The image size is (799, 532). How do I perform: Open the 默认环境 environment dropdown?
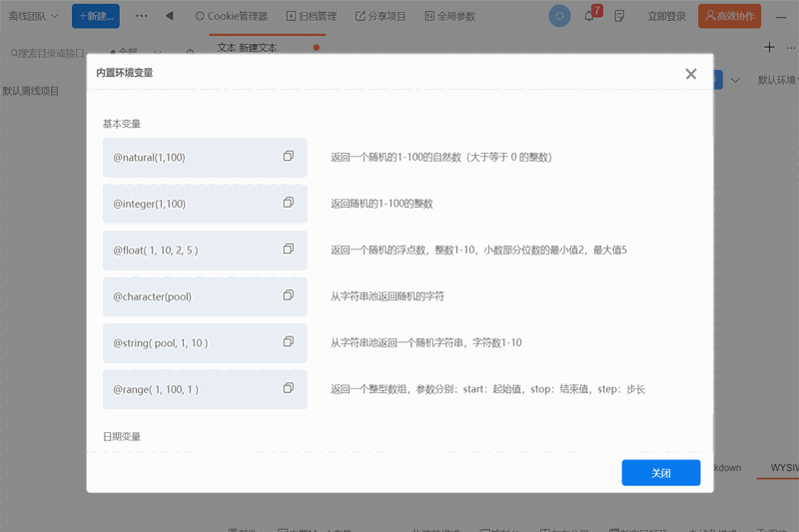pos(777,80)
